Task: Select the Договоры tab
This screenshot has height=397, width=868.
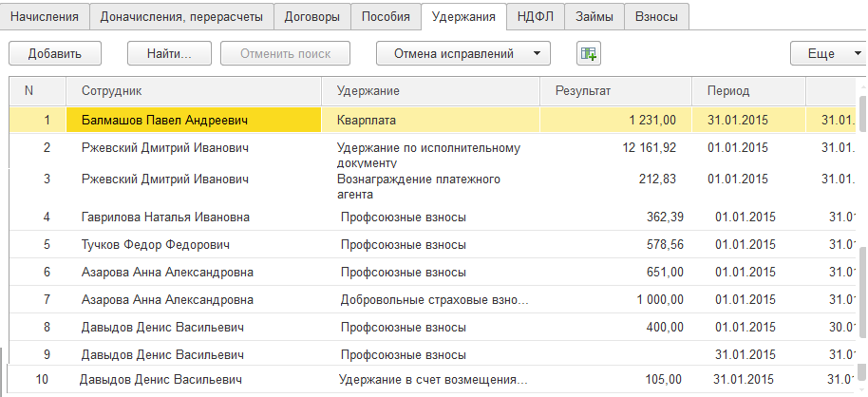Action: click(x=312, y=16)
